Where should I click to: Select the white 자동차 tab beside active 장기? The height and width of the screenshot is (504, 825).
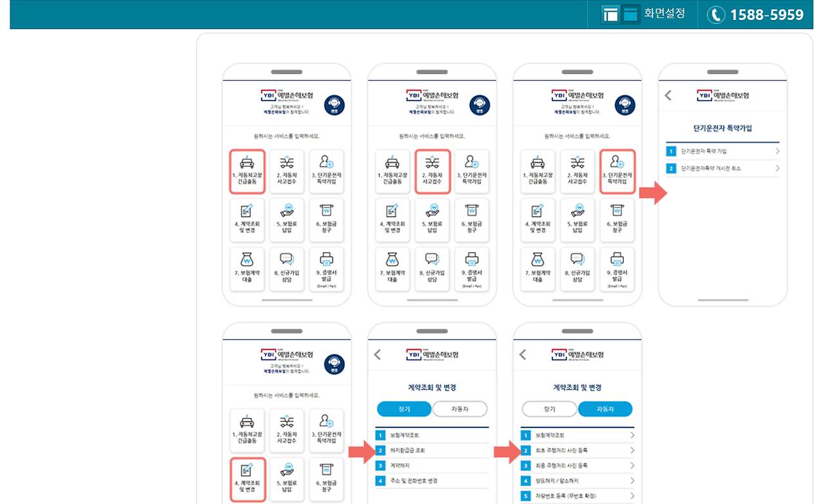tap(460, 409)
